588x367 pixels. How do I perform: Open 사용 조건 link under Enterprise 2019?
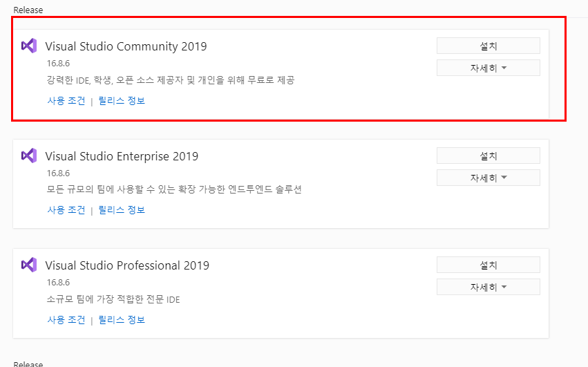[x=66, y=210]
